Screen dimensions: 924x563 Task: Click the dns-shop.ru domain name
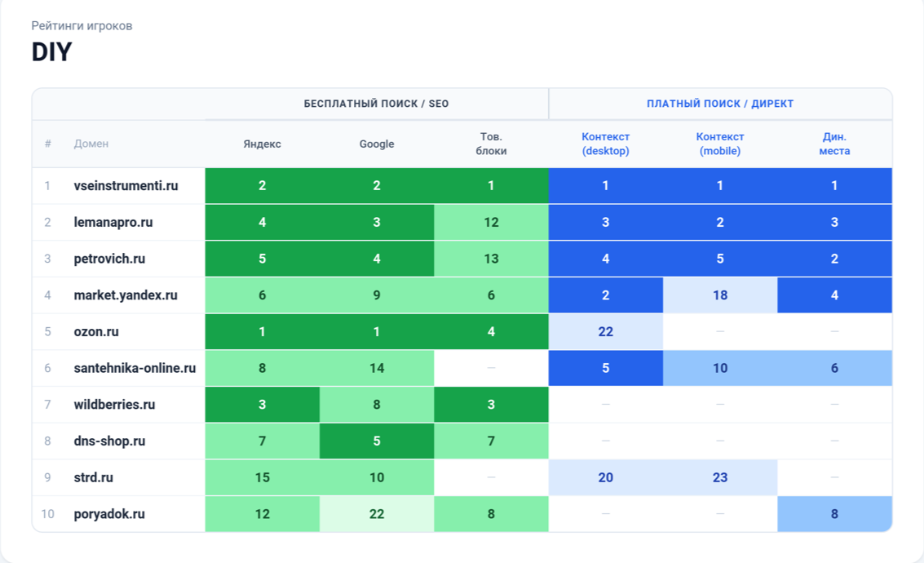click(x=109, y=441)
